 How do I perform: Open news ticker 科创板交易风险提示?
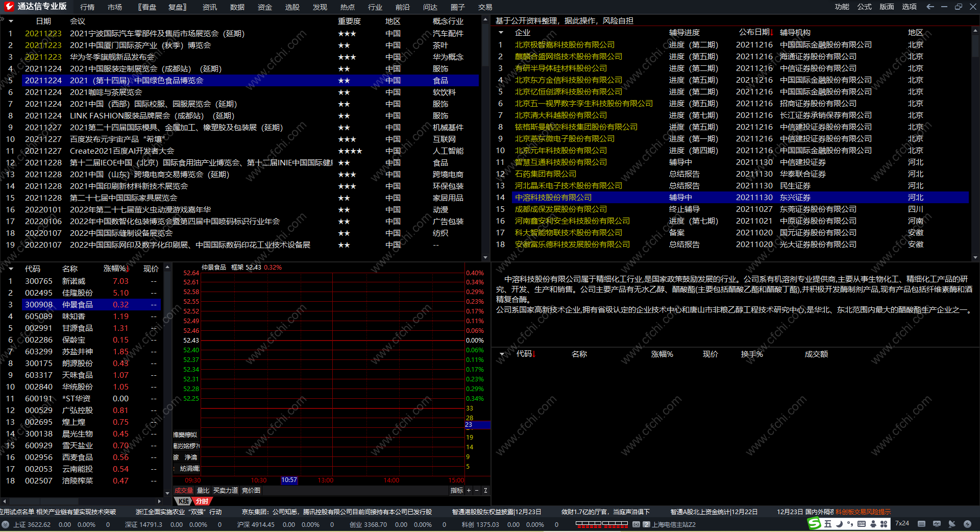863,512
